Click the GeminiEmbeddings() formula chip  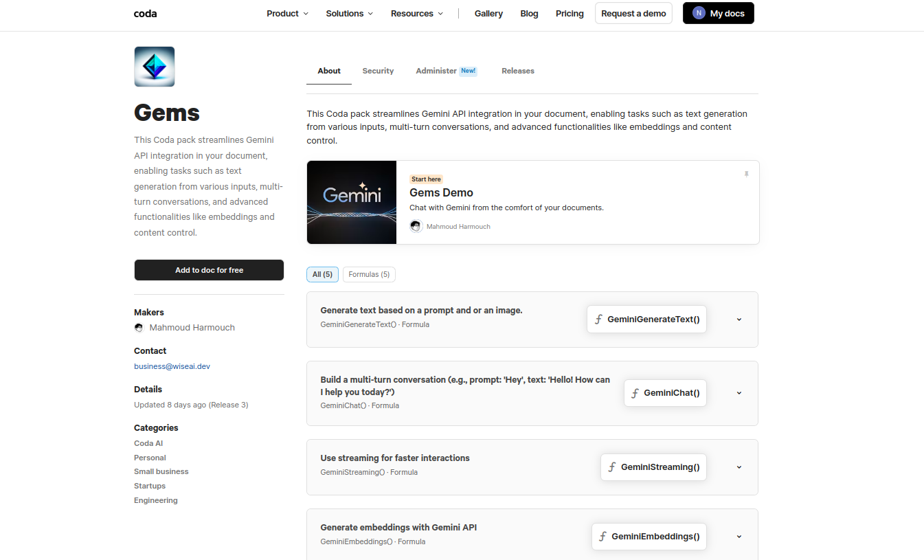[649, 537]
